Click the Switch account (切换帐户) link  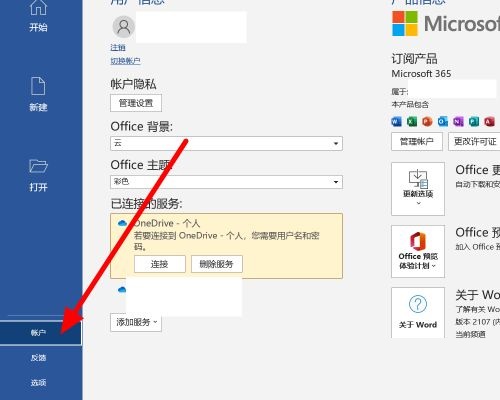click(x=125, y=61)
